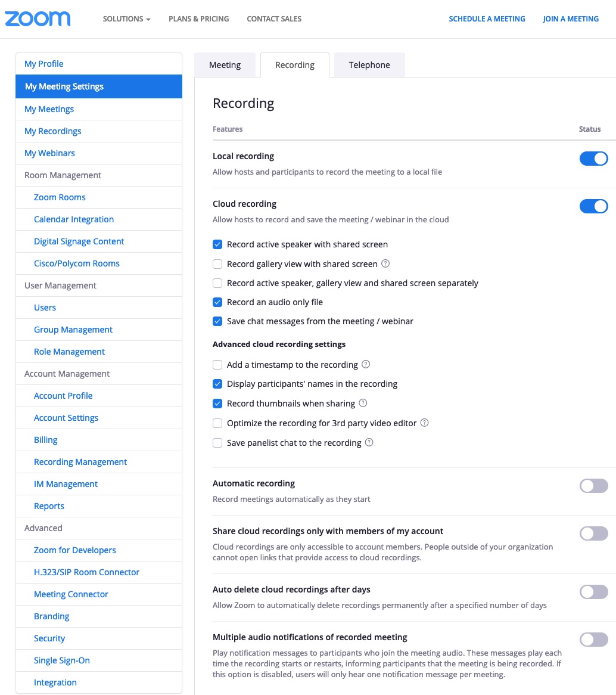
Task: Check Record gallery view with shared screen
Action: coord(217,264)
